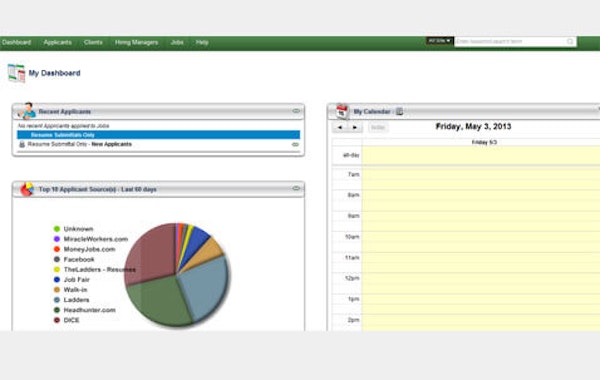
Task: Go to next calendar day
Action: pos(355,127)
